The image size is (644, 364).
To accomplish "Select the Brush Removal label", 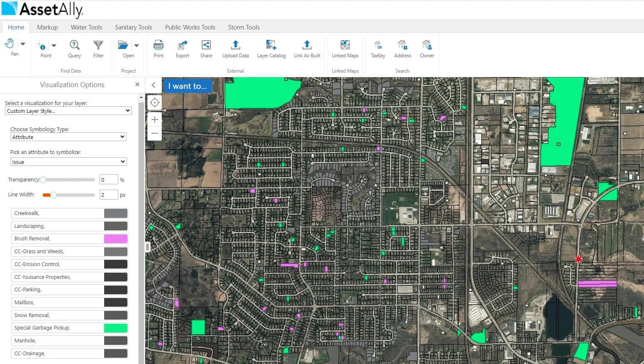I will tap(32, 239).
